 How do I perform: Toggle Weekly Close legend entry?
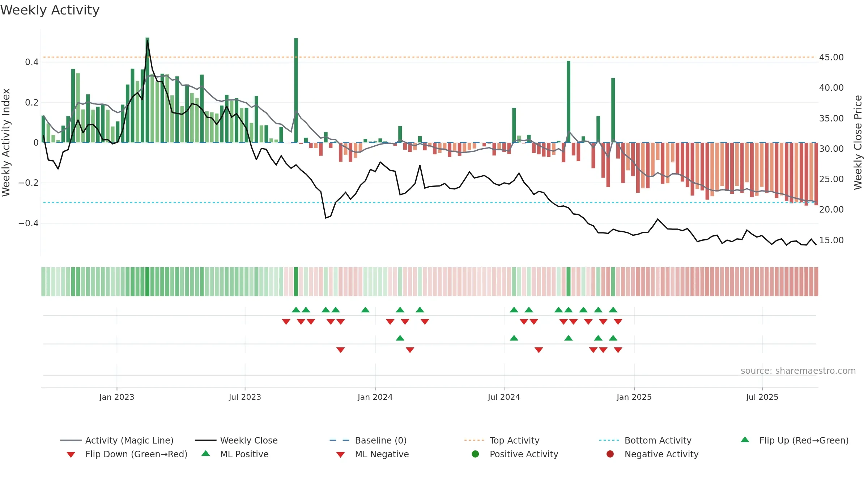[x=236, y=440]
